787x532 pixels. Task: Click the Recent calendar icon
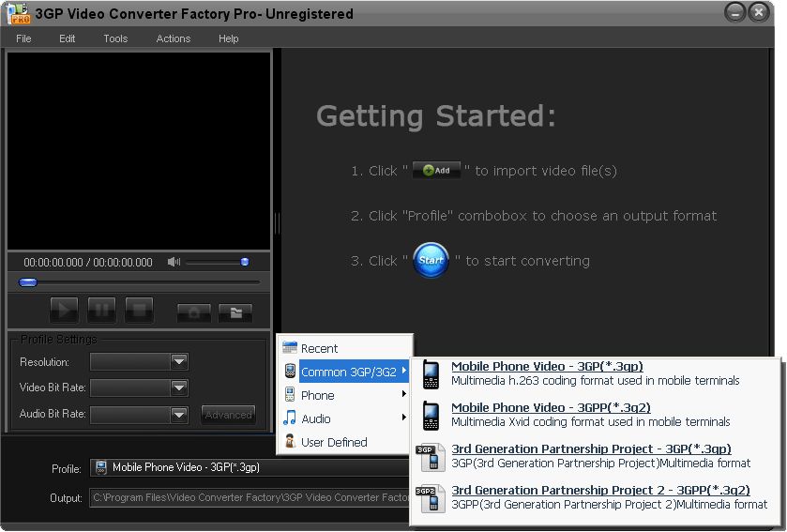[290, 347]
